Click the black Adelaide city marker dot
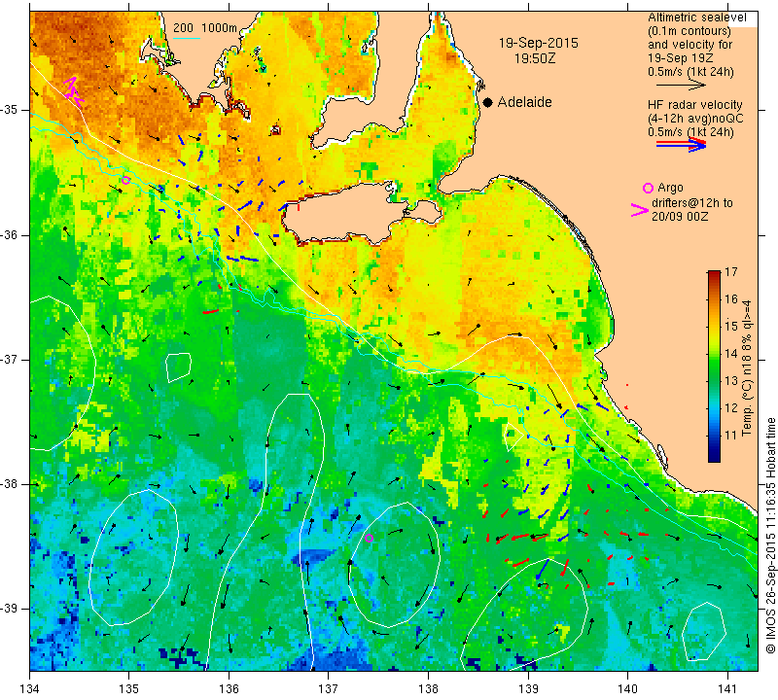Image resolution: width=778 pixels, height=700 pixels. (x=488, y=103)
